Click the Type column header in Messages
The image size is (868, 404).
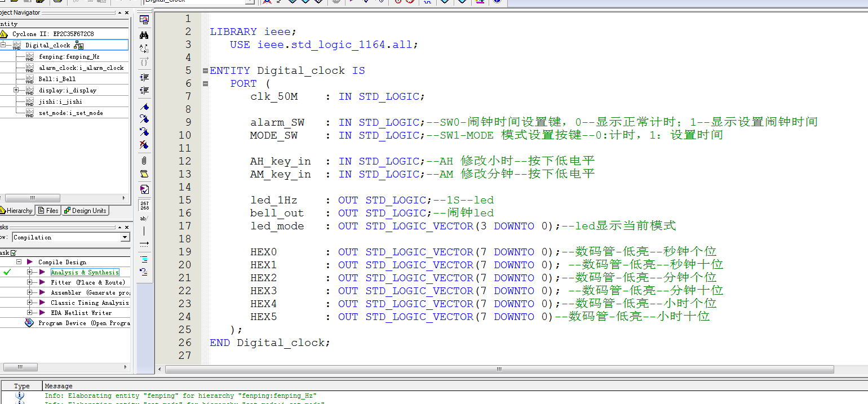pyautogui.click(x=22, y=386)
